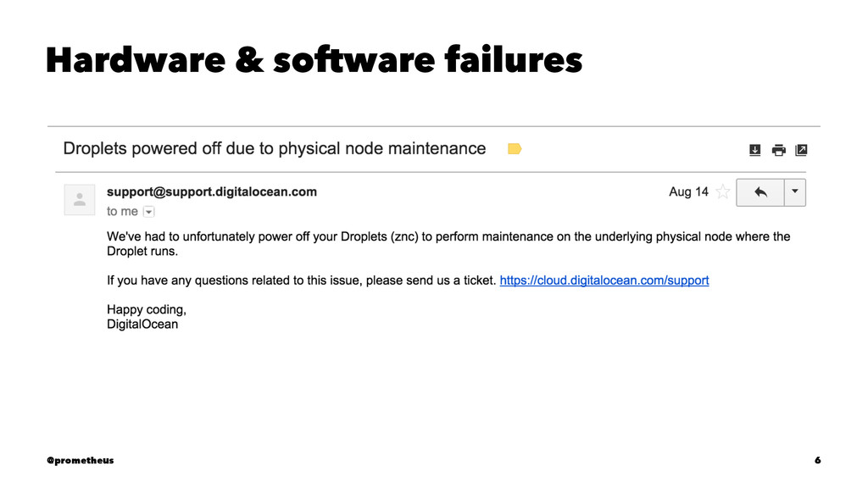Click the sender's avatar placeholder
This screenshot has height=488, width=868.
80,200
